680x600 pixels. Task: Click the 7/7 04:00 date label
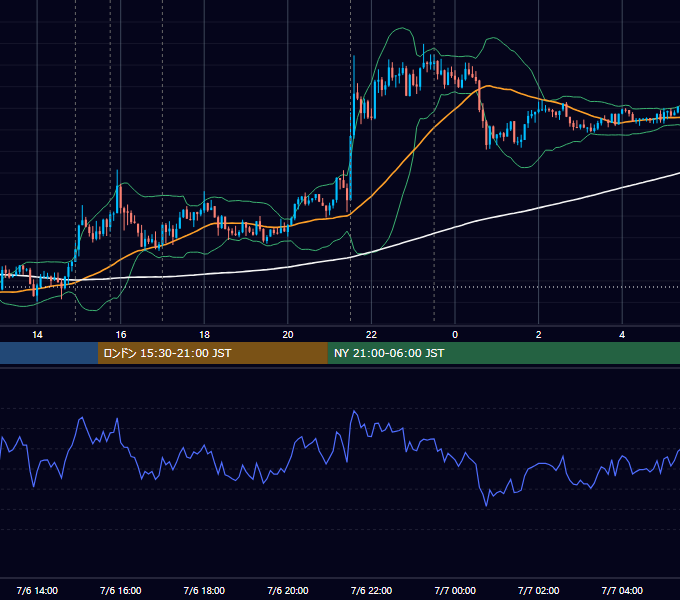pyautogui.click(x=622, y=590)
